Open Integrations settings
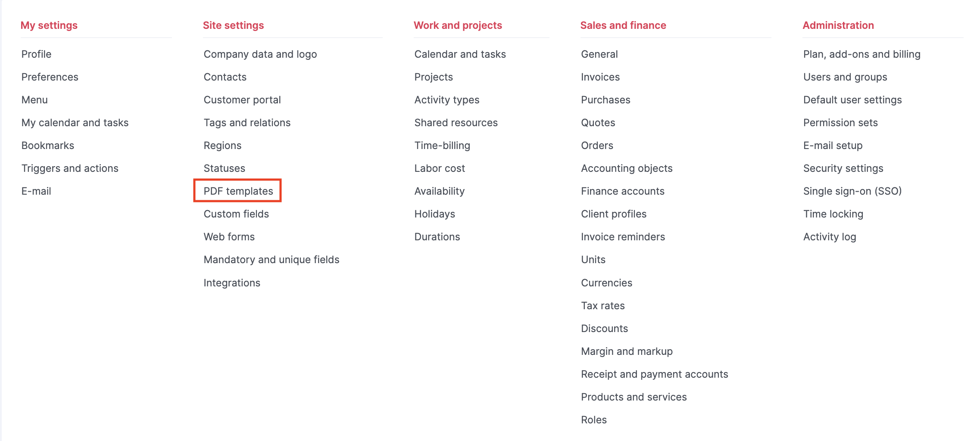Screen dimensions: 980x441 (231, 283)
